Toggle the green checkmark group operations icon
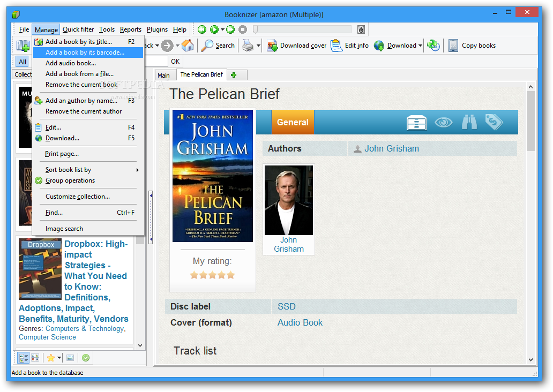Viewport: 553px width, 392px height. (x=86, y=358)
